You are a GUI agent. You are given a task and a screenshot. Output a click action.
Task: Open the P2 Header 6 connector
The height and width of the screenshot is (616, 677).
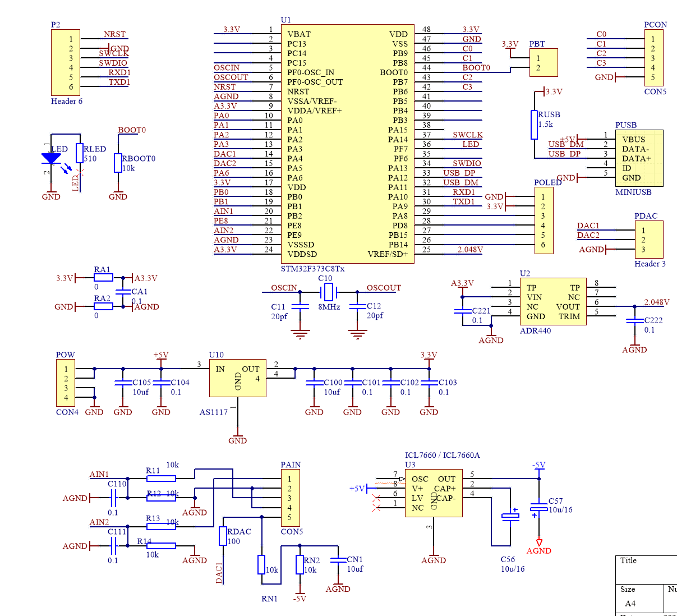tap(66, 62)
